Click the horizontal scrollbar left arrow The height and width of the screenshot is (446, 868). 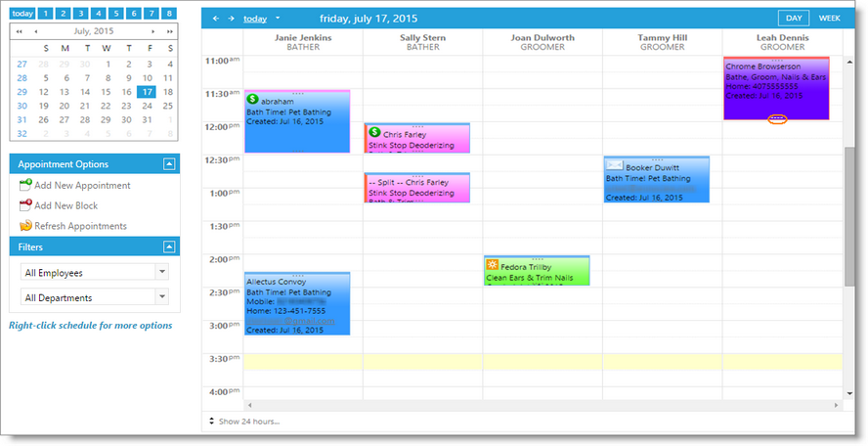pyautogui.click(x=249, y=406)
